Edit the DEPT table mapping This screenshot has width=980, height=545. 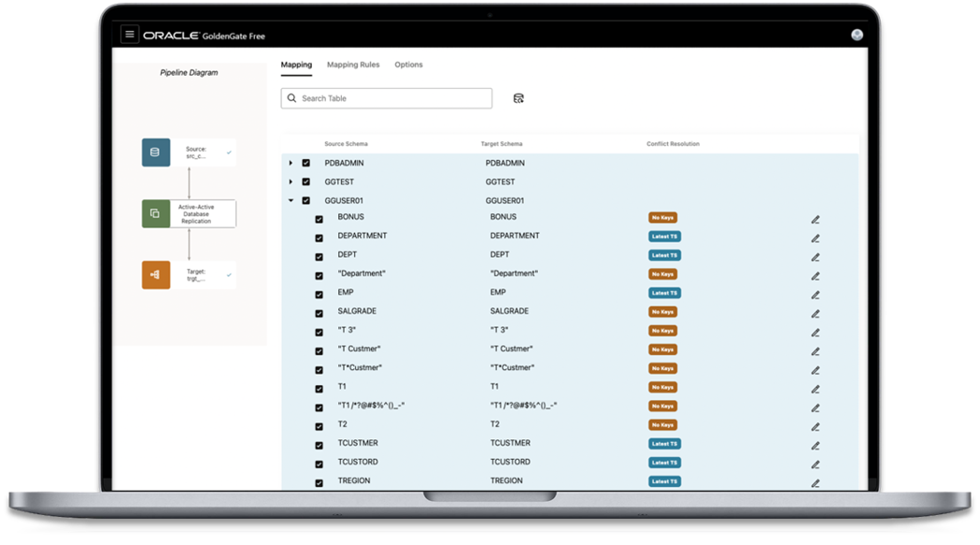[815, 257]
